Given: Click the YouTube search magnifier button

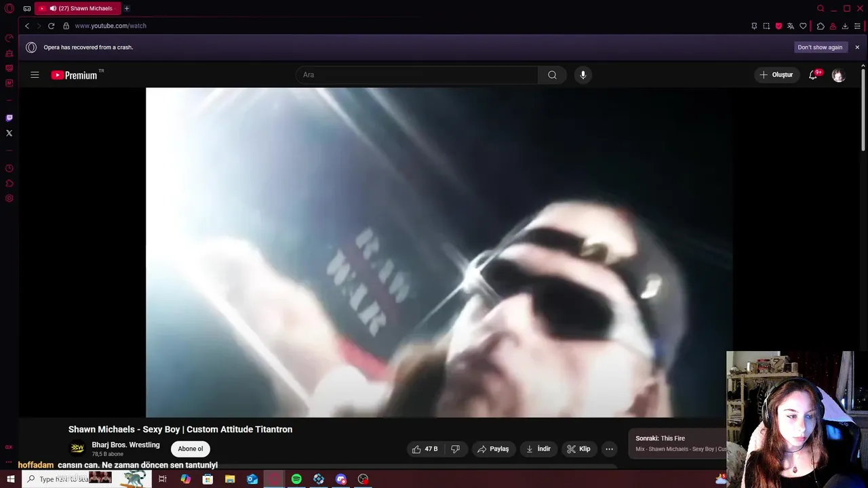Looking at the screenshot, I should point(552,75).
